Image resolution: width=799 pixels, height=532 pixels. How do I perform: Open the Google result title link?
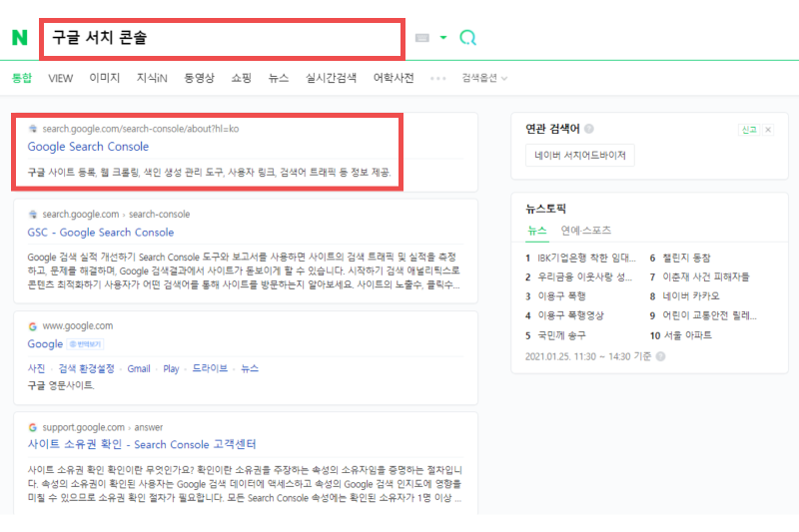pos(45,344)
